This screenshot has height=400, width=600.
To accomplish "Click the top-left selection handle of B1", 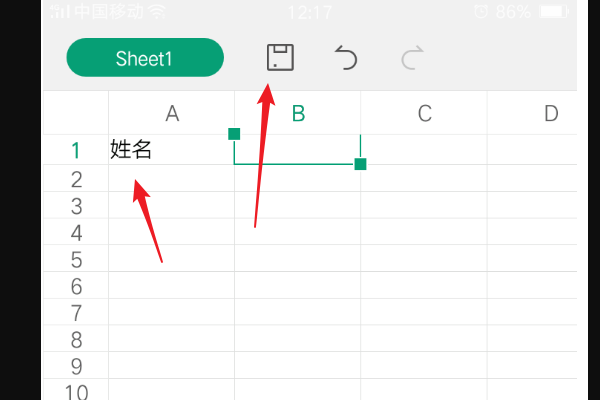I will pyautogui.click(x=234, y=134).
